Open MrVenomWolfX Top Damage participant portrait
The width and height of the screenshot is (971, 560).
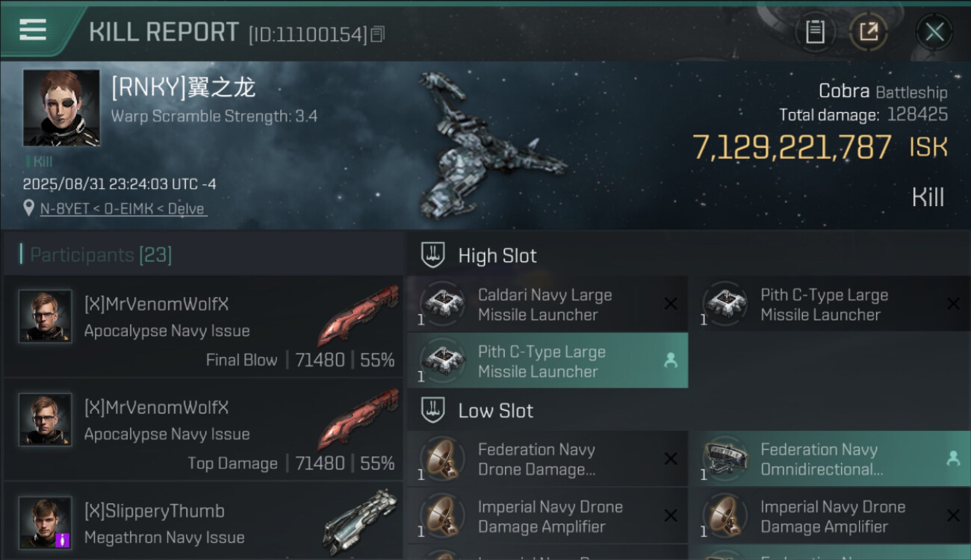46,420
